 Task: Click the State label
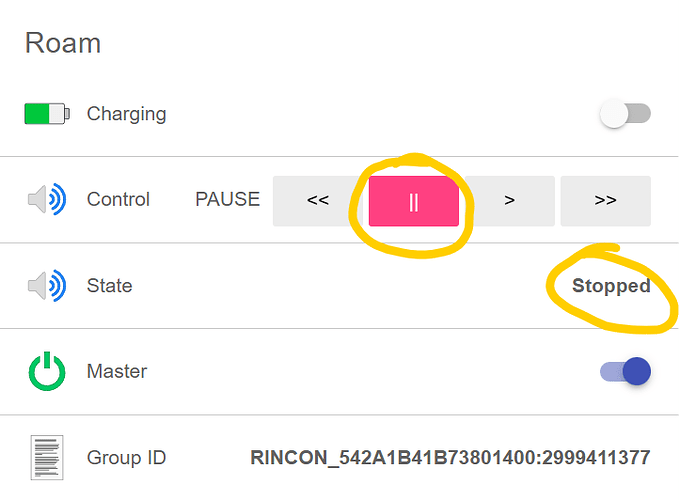pos(110,286)
